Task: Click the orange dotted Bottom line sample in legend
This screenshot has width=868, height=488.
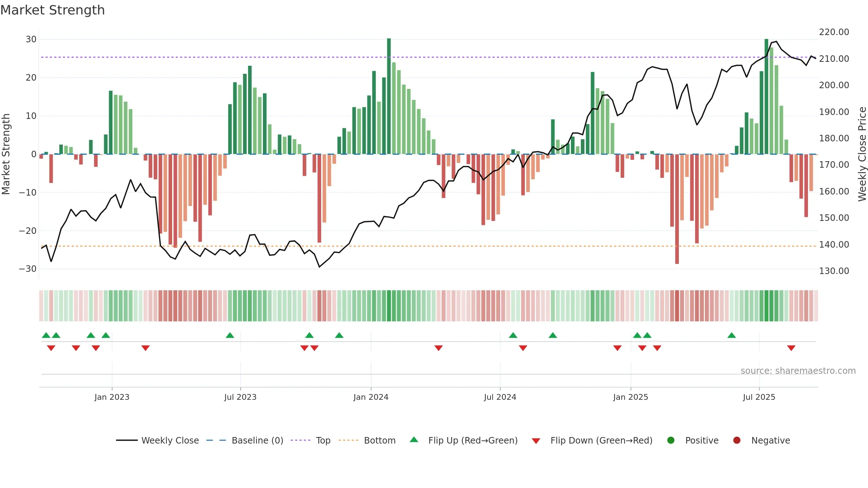Action: coord(349,440)
